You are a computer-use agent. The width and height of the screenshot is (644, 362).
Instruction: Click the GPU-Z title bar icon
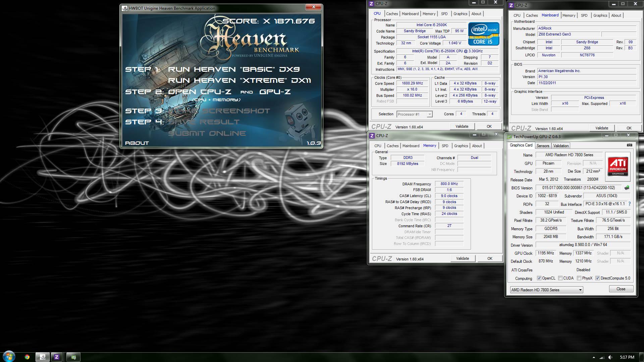509,137
